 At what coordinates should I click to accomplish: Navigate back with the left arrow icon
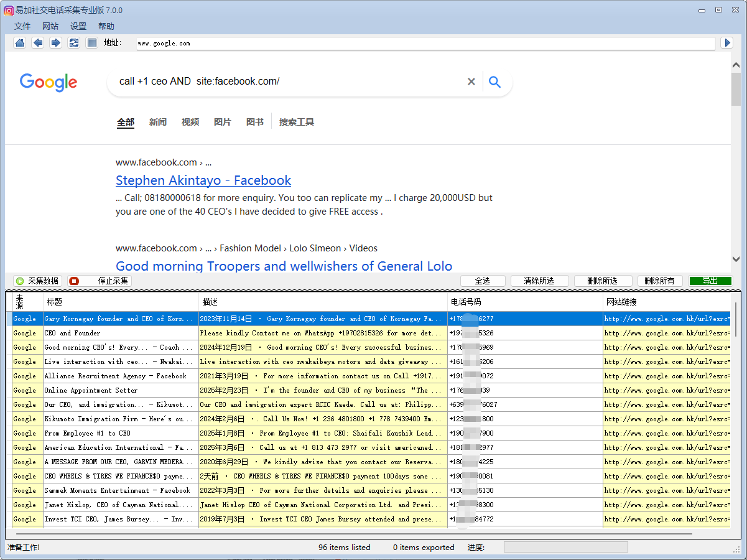point(38,43)
